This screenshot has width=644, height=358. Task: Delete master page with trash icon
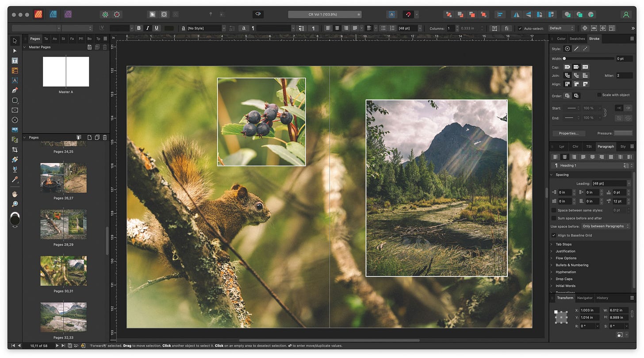(105, 47)
